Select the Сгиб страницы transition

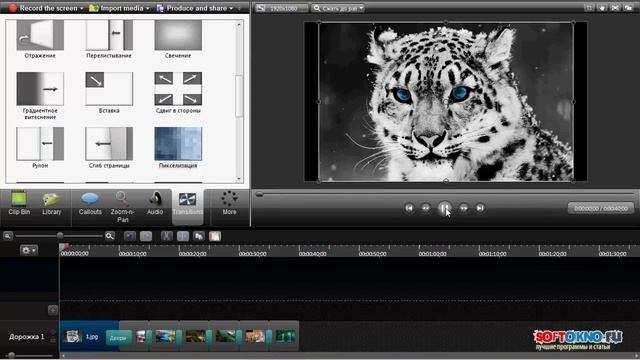(109, 148)
